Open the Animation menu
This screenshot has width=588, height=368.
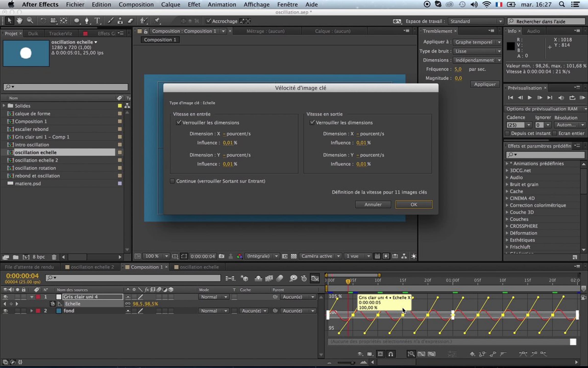pyautogui.click(x=222, y=4)
